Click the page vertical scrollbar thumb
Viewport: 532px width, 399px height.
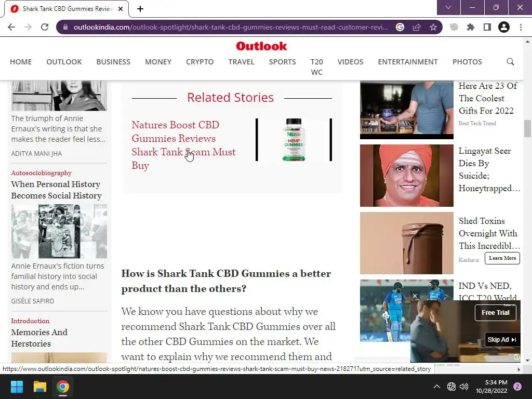527,128
